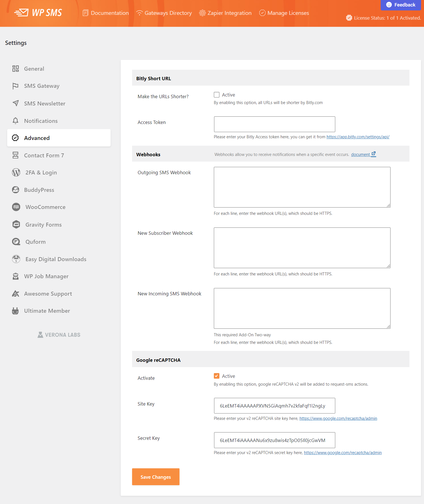Screen dimensions: 424x504
Task: Disable the Google reCAPTCHA Active checkbox
Action: [216, 376]
